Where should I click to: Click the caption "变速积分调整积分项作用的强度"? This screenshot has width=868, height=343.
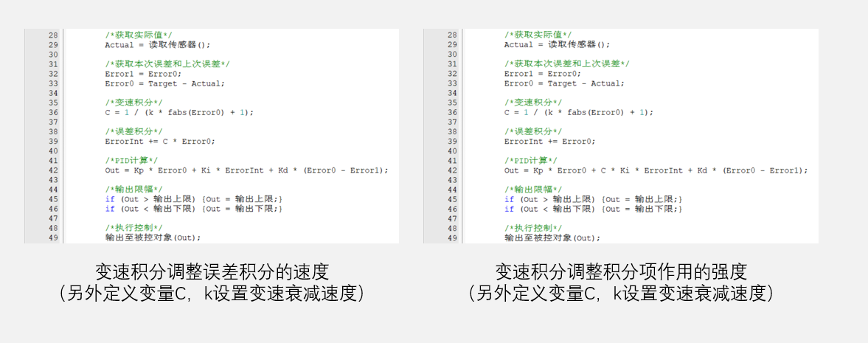coord(620,272)
